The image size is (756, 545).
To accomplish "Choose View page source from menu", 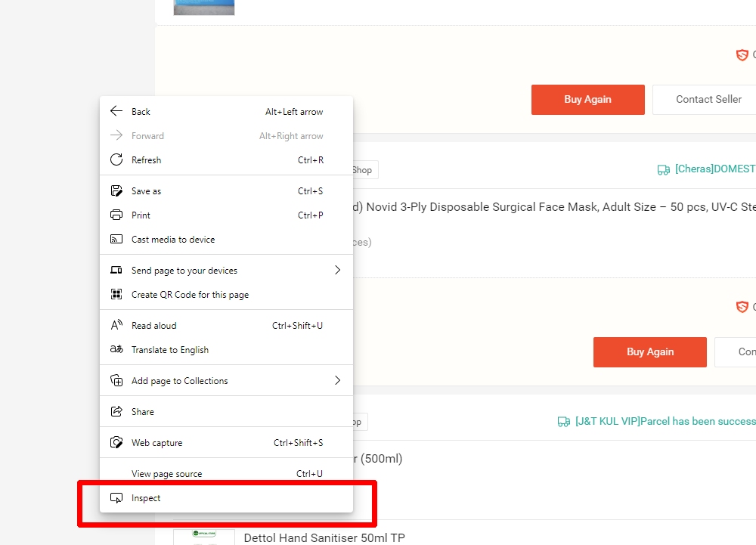I will [167, 474].
